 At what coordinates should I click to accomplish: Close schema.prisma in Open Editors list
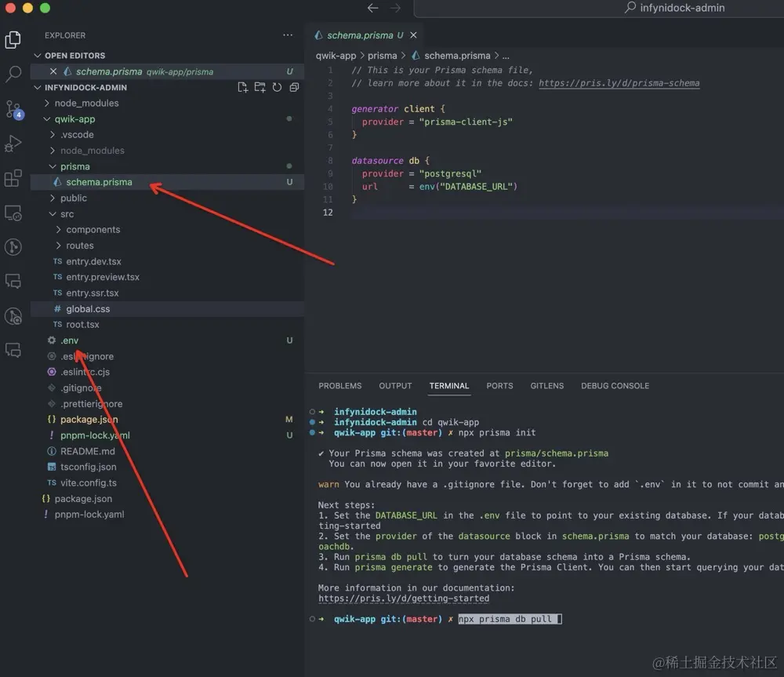[x=53, y=71]
